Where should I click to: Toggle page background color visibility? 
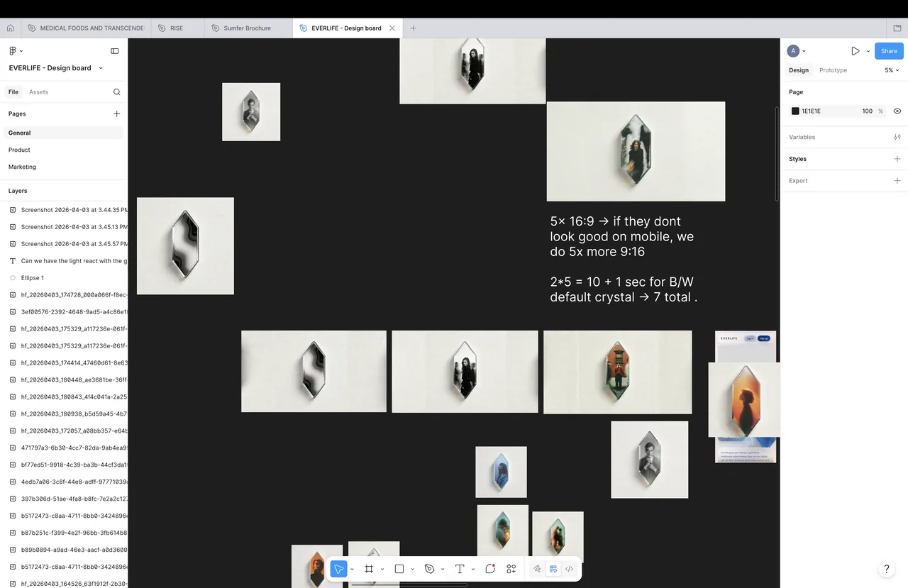pyautogui.click(x=897, y=111)
